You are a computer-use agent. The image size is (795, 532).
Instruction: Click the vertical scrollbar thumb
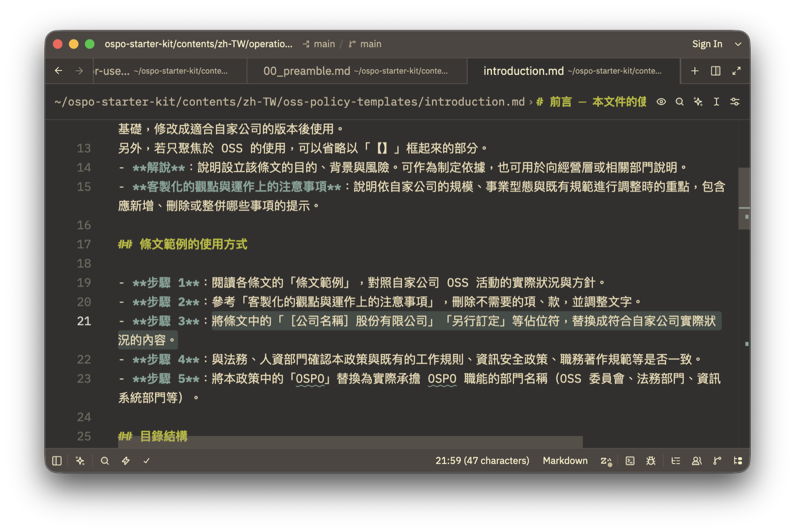point(744,198)
